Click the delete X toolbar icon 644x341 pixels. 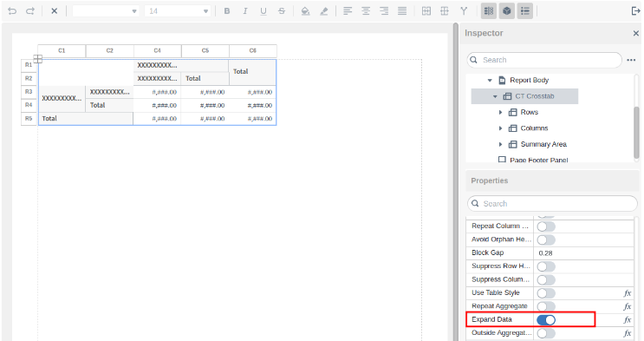[x=55, y=11]
